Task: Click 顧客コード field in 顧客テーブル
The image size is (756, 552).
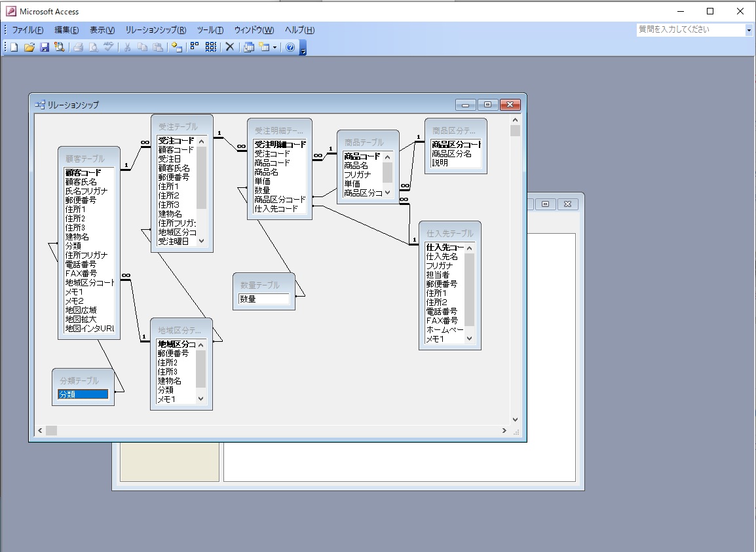Action: pyautogui.click(x=83, y=173)
